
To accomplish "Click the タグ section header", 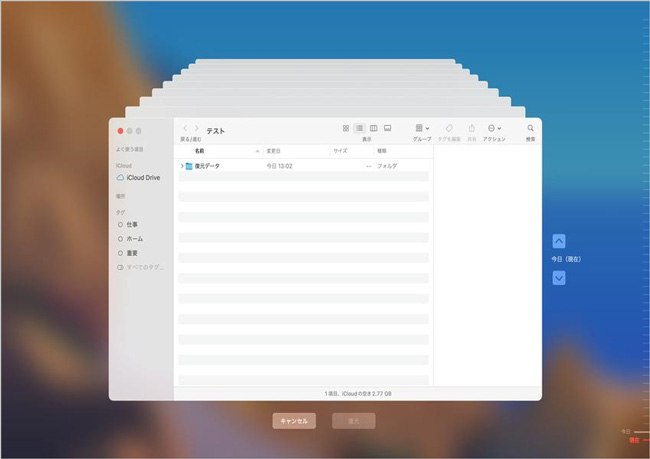I will pyautogui.click(x=120, y=212).
